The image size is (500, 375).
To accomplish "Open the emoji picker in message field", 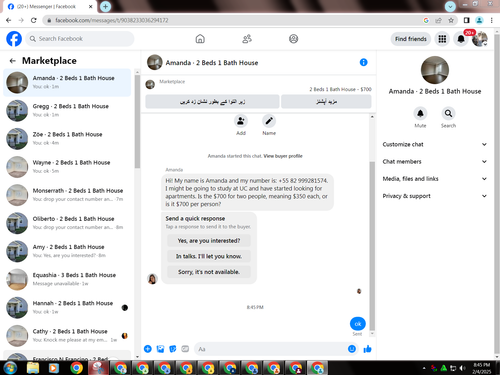I will (352, 349).
